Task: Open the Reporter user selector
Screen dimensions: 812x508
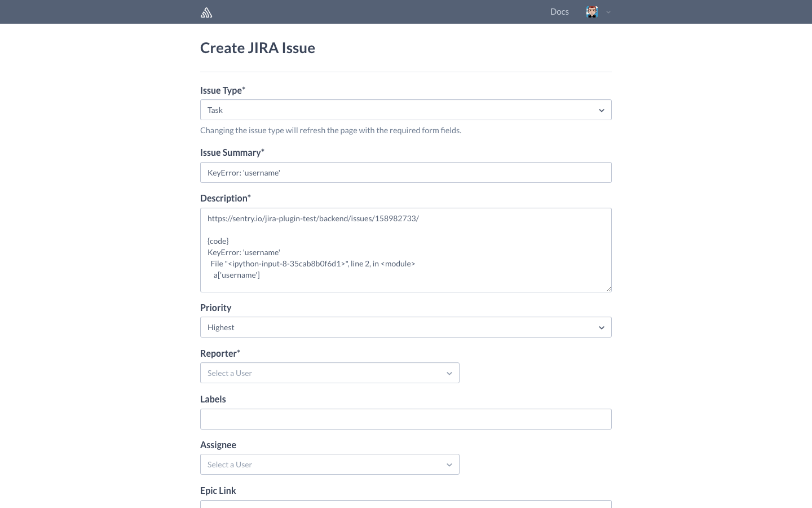Action: click(x=330, y=373)
